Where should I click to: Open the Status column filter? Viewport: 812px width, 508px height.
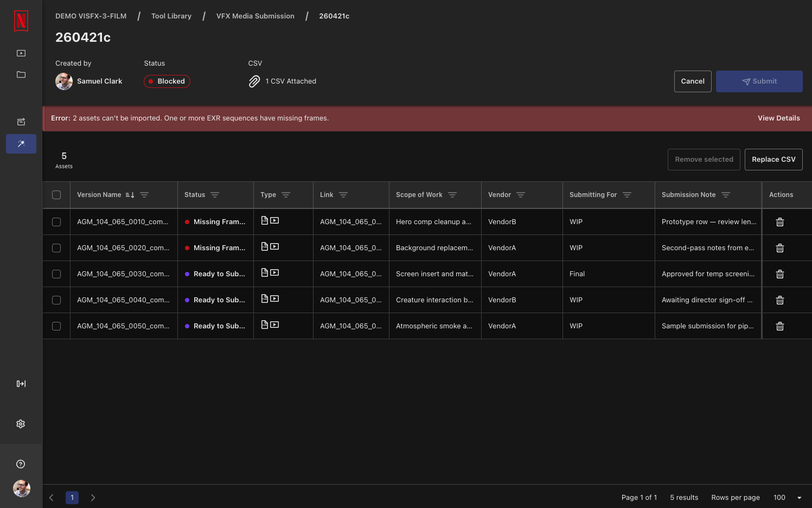click(x=215, y=195)
